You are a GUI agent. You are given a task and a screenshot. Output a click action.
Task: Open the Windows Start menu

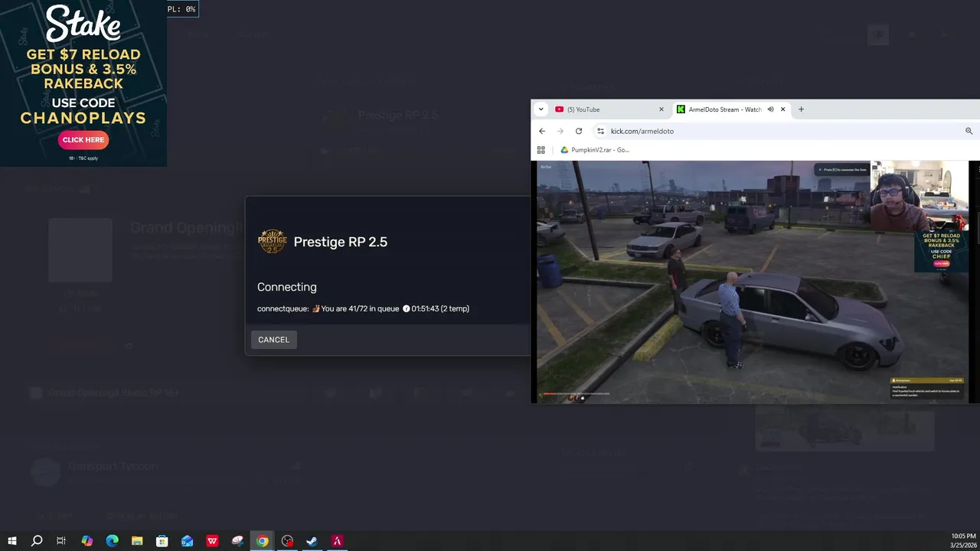[11, 541]
